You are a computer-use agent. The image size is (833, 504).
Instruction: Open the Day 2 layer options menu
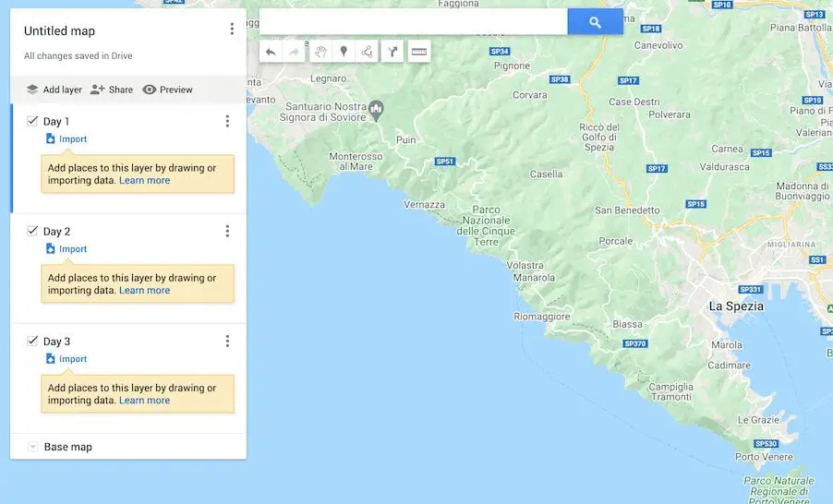(x=227, y=231)
